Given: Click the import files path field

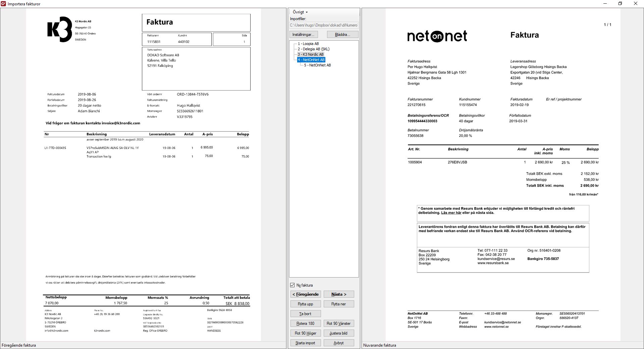Looking at the screenshot, I should 324,25.
